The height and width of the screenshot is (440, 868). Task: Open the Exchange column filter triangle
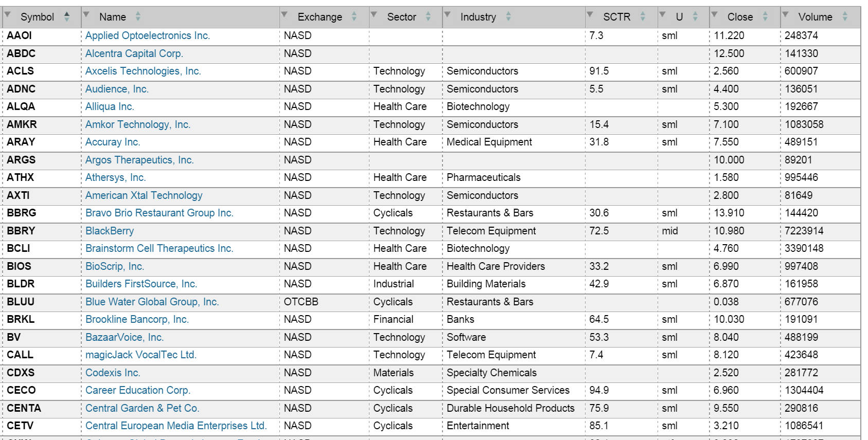[x=284, y=14]
